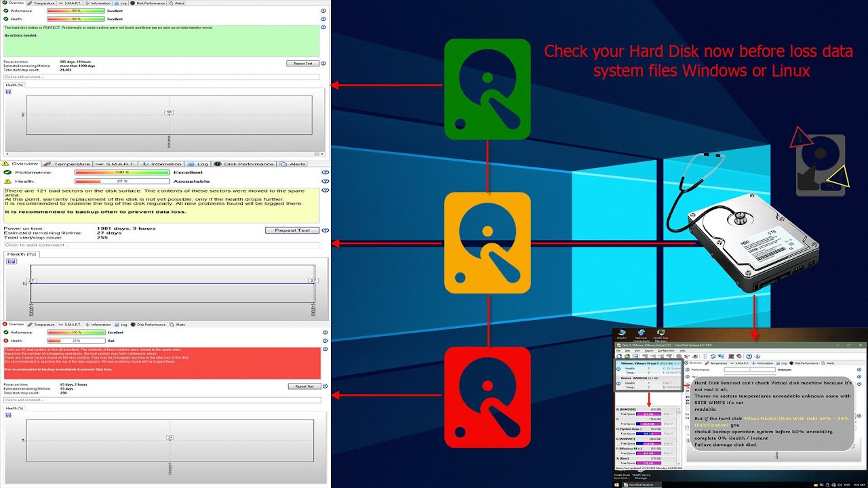Click down arrow of drive list scrollbar
The width and height of the screenshot is (868, 488).
[679, 463]
